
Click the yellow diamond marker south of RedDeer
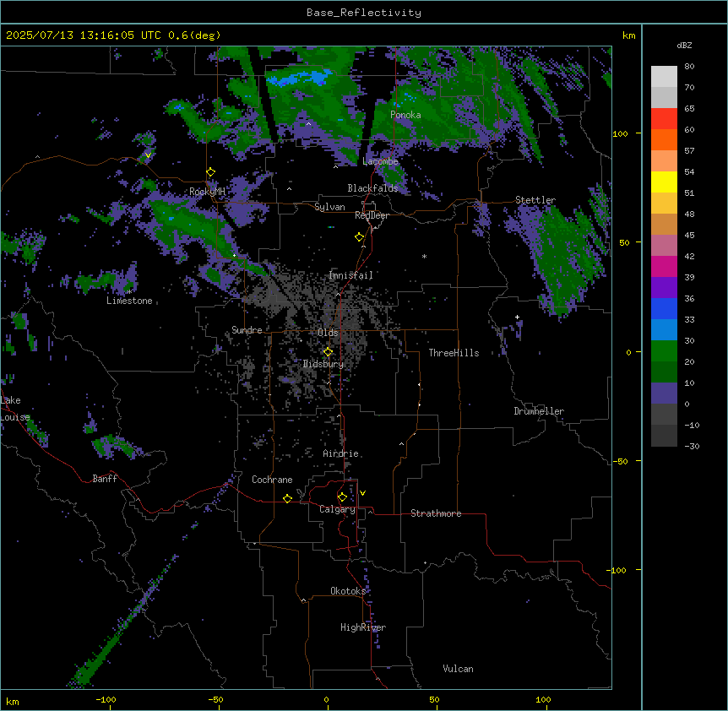tap(359, 237)
